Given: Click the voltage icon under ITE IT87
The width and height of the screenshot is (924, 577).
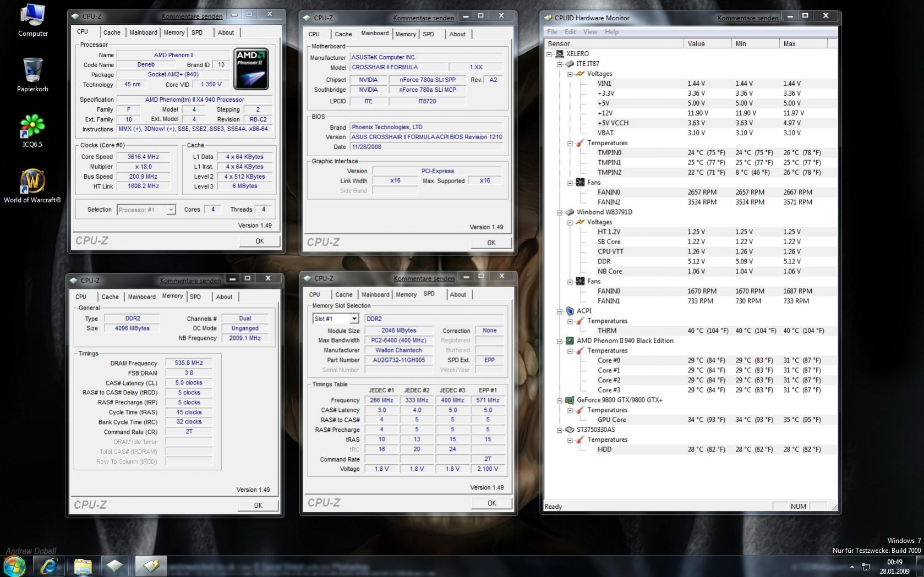Looking at the screenshot, I should (x=579, y=74).
